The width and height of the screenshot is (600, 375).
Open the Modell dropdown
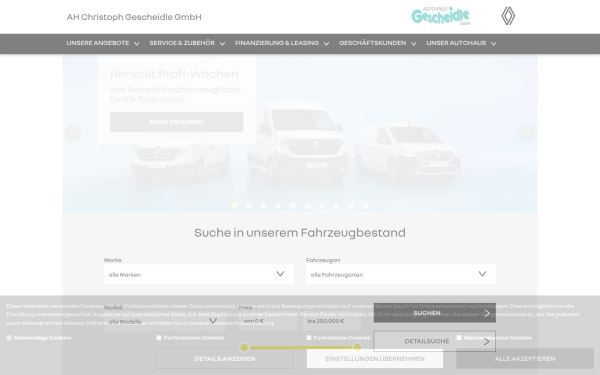pos(165,321)
